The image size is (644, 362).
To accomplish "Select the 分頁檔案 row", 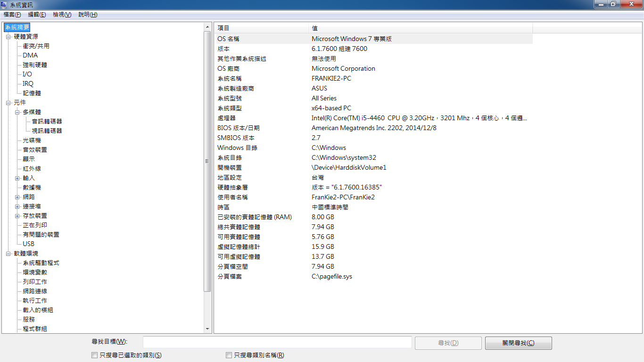I will point(374,276).
